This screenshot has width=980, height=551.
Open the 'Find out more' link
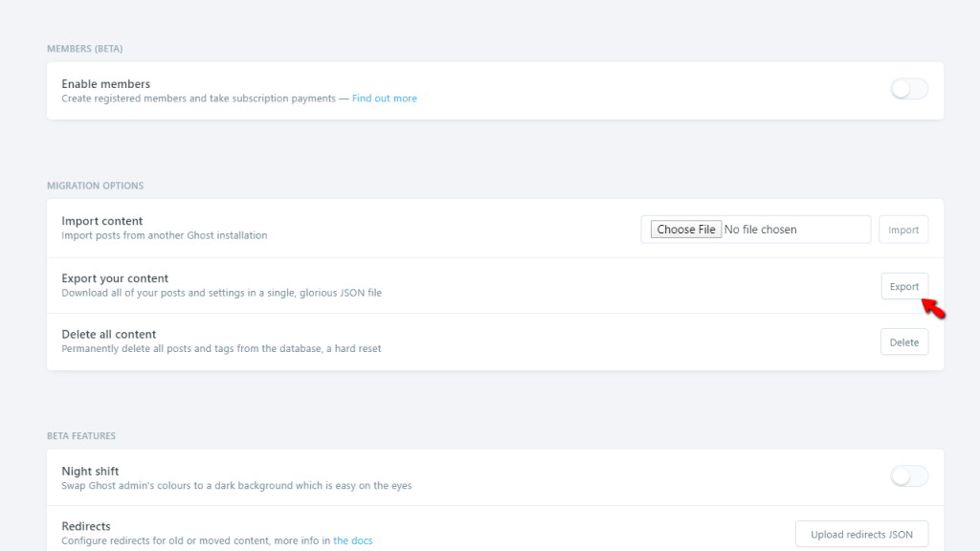pyautogui.click(x=384, y=99)
